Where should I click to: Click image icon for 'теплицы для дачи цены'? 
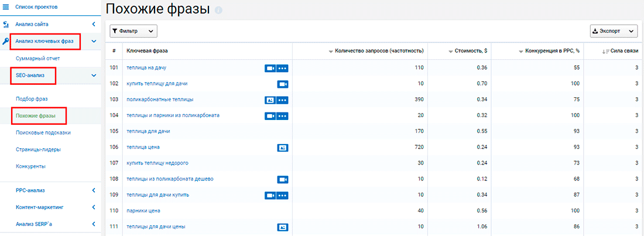click(283, 227)
